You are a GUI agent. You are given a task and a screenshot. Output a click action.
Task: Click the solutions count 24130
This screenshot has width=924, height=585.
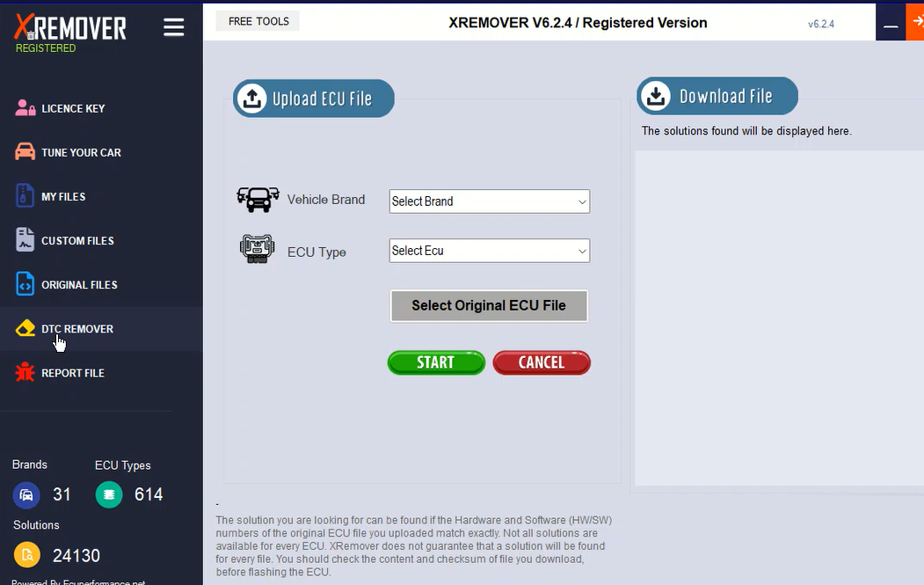pos(76,555)
